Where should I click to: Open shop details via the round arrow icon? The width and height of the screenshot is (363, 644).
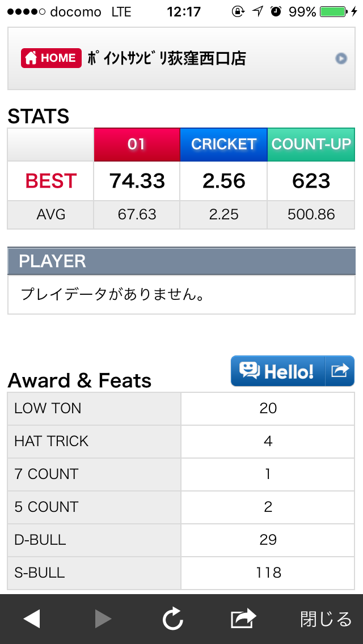point(341,59)
